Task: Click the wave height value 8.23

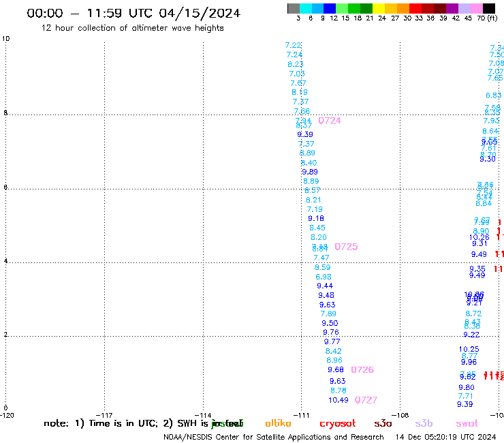Action: [x=296, y=64]
